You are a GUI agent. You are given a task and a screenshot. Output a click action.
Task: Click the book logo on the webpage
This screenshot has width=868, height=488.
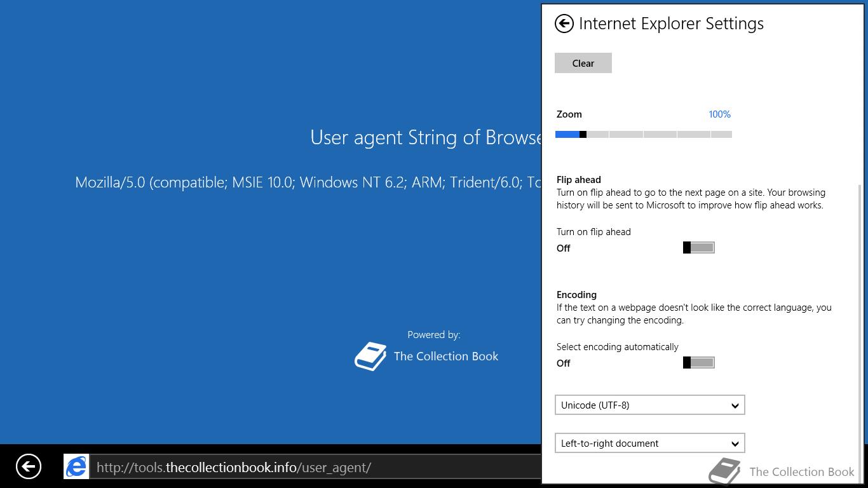point(371,356)
